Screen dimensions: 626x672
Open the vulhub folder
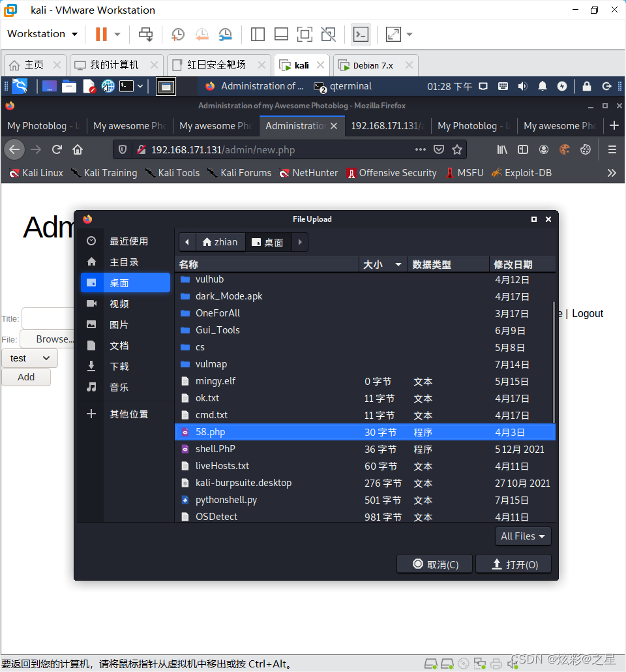pos(365,279)
